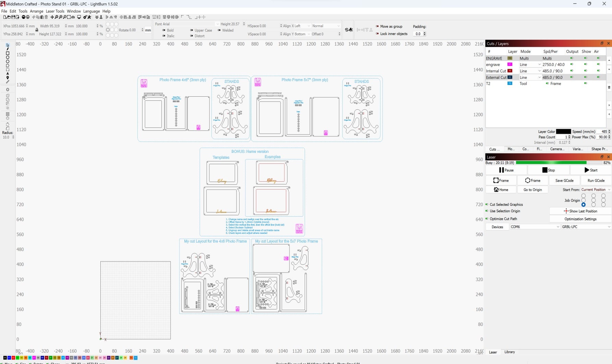Open the Arrange menu
612x364 pixels.
pos(37,11)
